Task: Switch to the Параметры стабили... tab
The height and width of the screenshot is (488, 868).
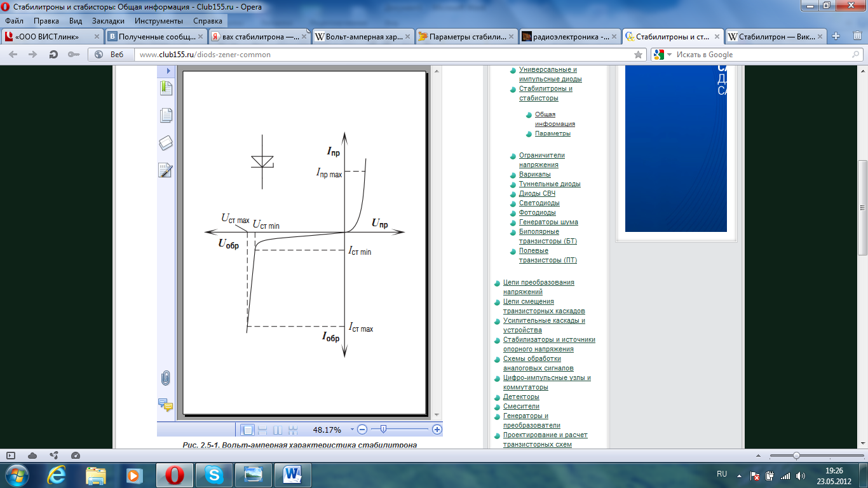Action: (466, 37)
